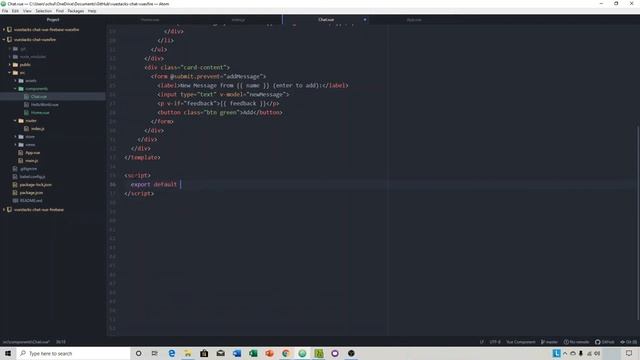Switch to the App.vue editor tab
Screen dimensions: 640x360
[x=414, y=20]
